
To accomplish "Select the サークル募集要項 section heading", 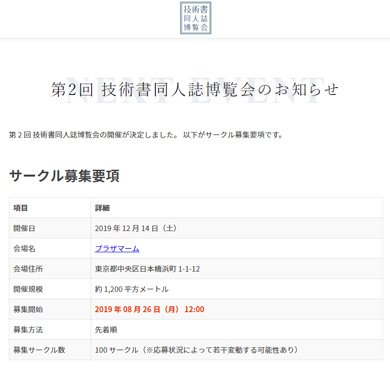I will tap(64, 176).
